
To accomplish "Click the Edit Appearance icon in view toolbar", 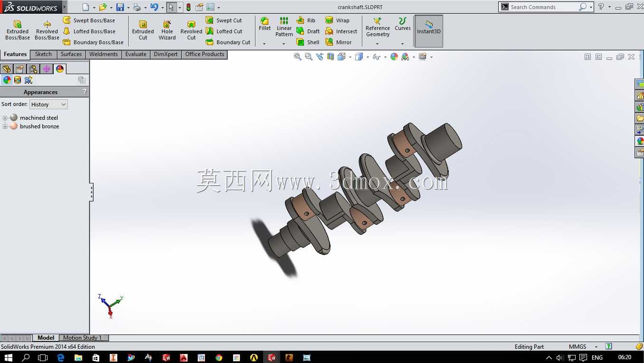I will 394,57.
